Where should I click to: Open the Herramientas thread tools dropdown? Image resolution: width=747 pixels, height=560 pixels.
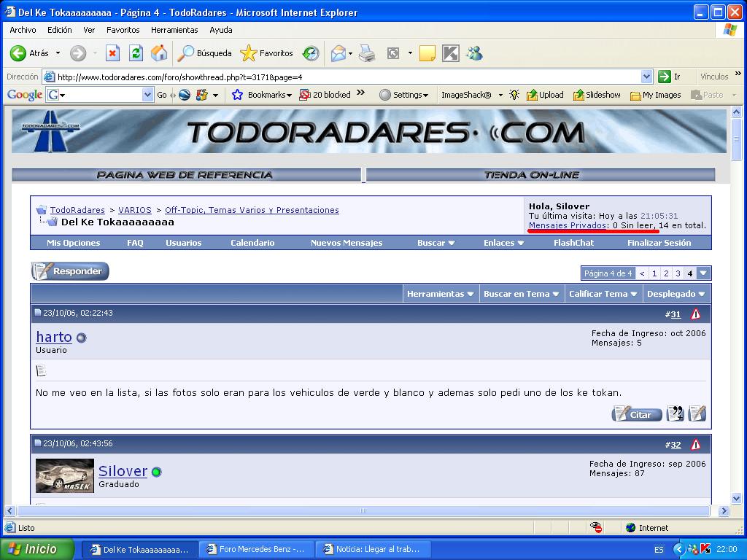[440, 294]
